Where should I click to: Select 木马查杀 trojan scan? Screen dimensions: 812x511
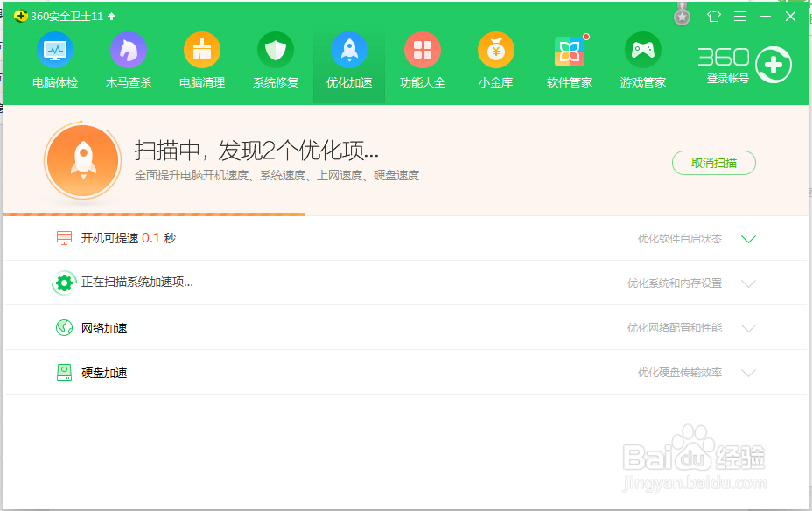[x=129, y=59]
